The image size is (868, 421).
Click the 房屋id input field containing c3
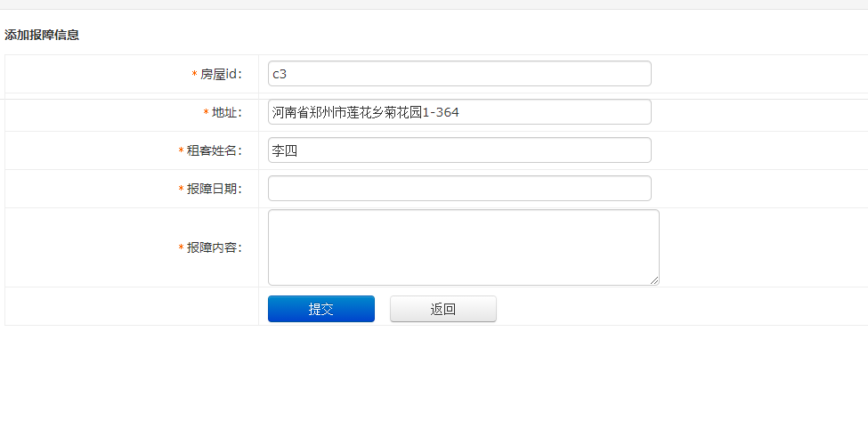[x=459, y=74]
